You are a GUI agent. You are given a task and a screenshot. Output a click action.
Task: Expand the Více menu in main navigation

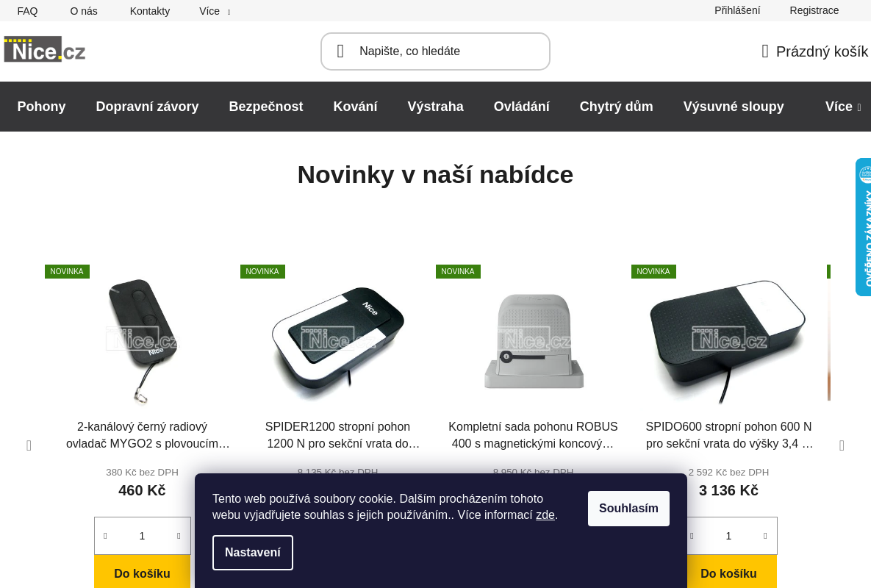pyautogui.click(x=843, y=107)
